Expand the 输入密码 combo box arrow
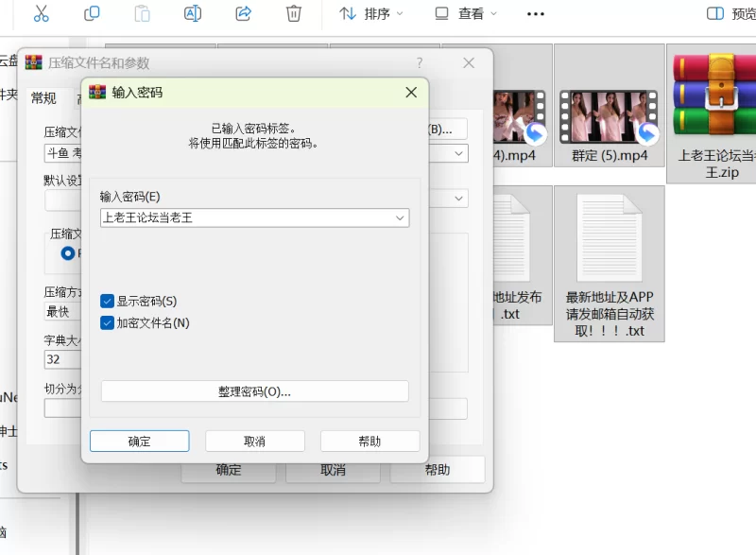Screen dimensions: 756x555 (x=400, y=217)
